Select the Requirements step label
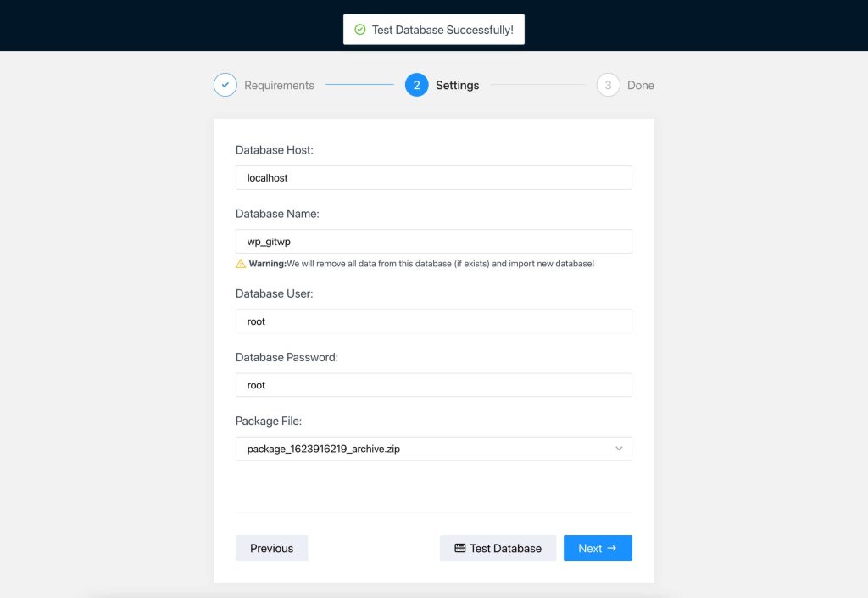Screen dimensions: 868x598 279,86
